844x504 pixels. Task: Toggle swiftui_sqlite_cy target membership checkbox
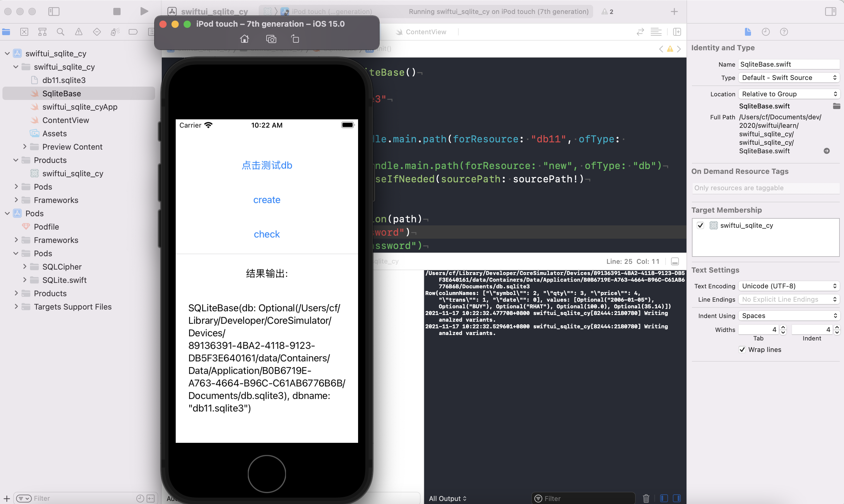(701, 225)
